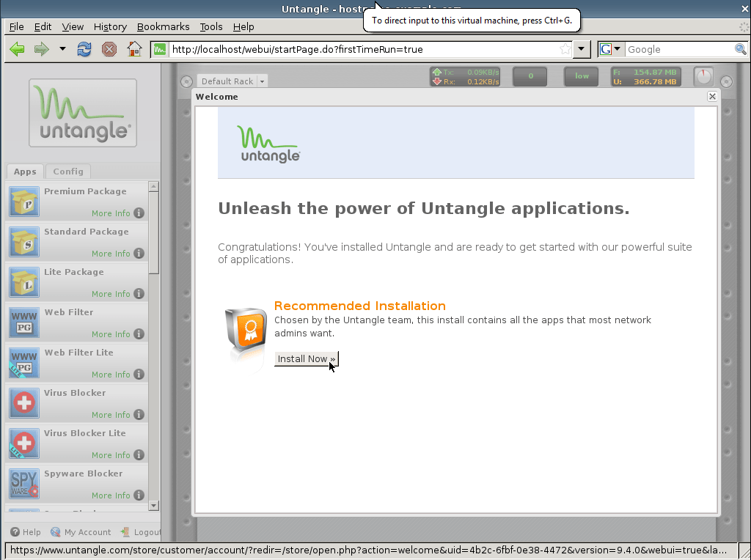Click the Spyware Blocker app icon
This screenshot has width=751, height=560.
click(x=24, y=484)
